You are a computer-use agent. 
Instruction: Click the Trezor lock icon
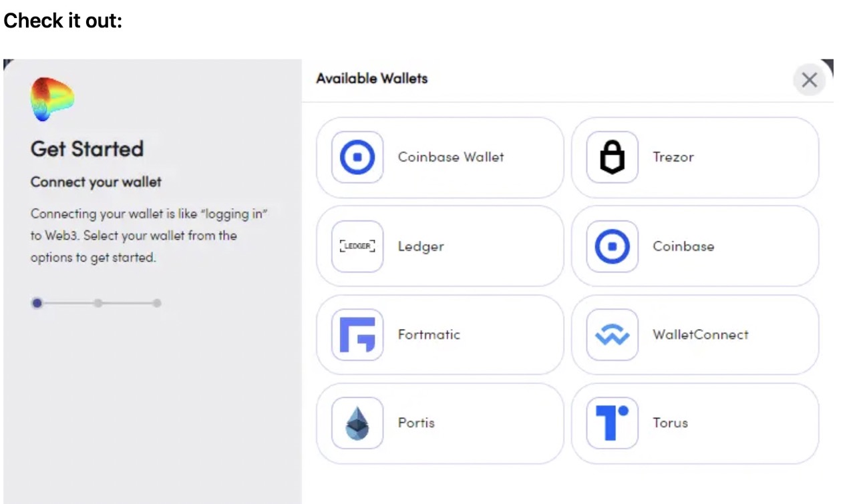click(612, 157)
